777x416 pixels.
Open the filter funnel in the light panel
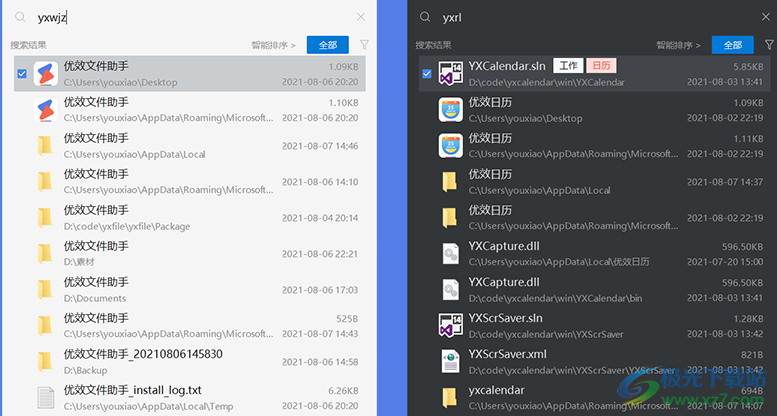coord(364,45)
